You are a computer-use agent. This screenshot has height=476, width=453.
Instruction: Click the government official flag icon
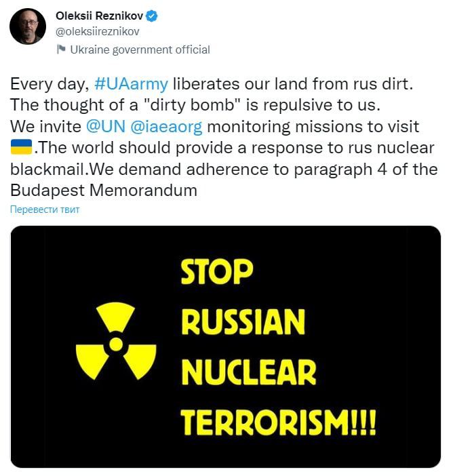pyautogui.click(x=61, y=49)
